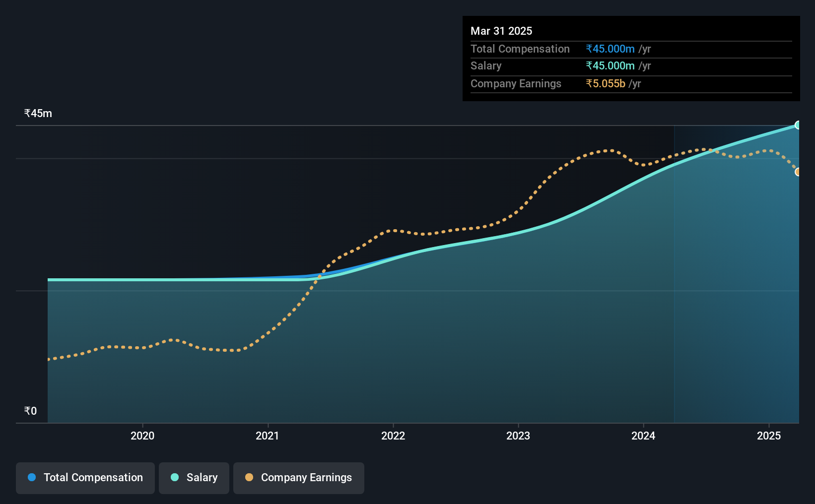Select the 2021 x-axis label
815x504 pixels.
[268, 436]
